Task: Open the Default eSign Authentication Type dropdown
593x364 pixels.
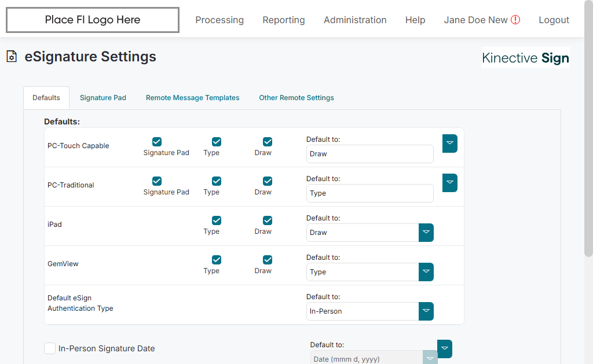Action: click(x=426, y=311)
